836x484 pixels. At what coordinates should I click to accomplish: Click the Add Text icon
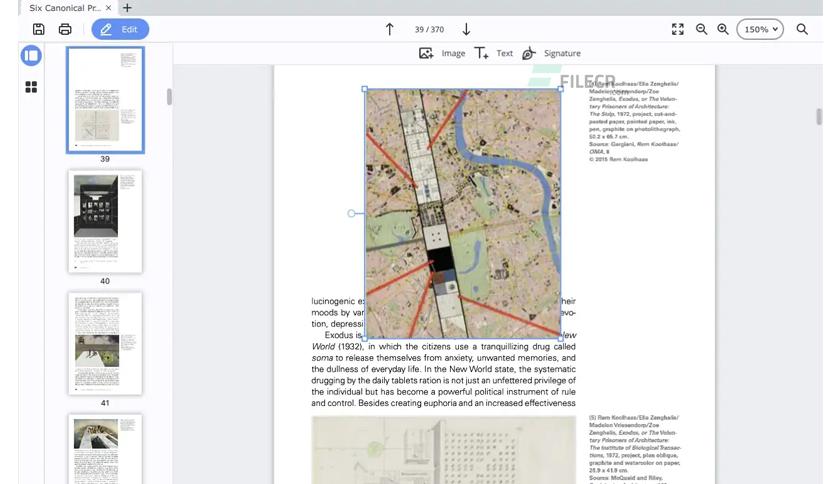coord(481,53)
